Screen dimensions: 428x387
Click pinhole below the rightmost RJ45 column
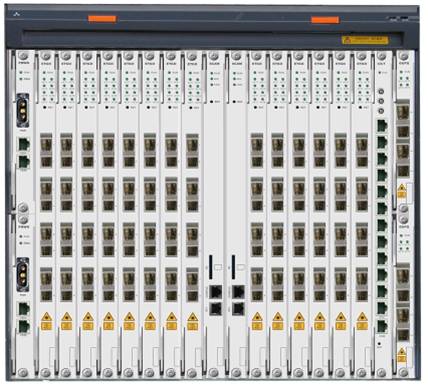380,343
